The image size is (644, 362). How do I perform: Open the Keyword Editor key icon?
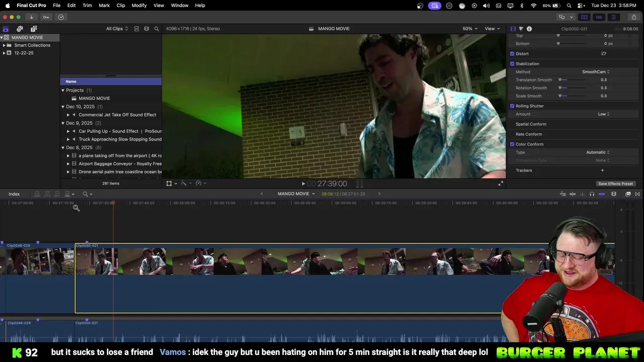46,17
